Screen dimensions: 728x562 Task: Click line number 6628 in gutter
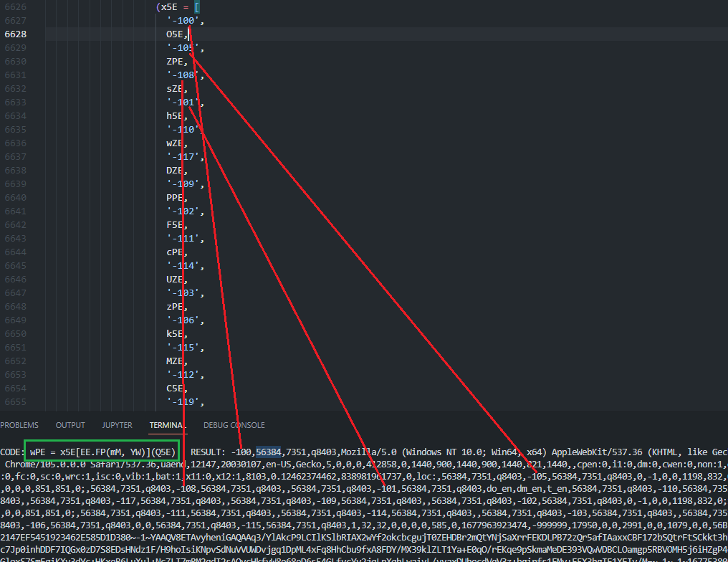point(16,34)
